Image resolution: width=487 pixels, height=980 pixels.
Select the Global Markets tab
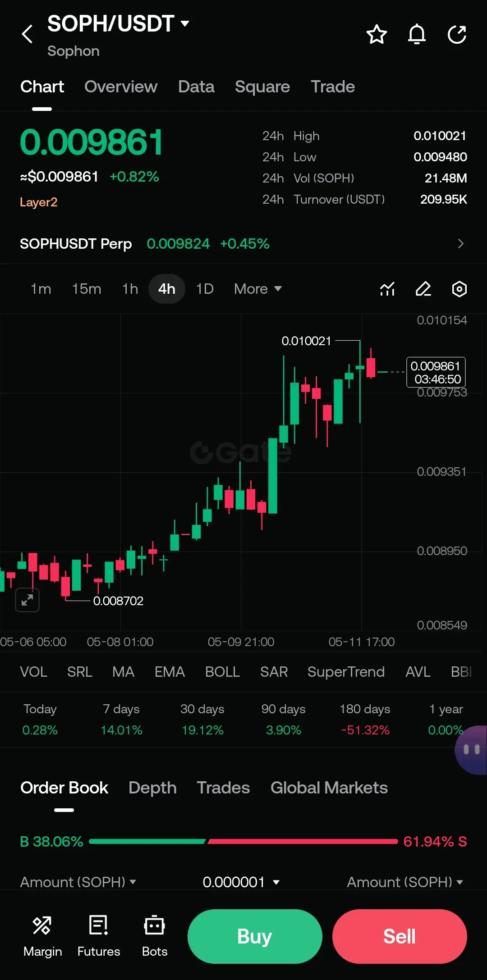coord(329,788)
